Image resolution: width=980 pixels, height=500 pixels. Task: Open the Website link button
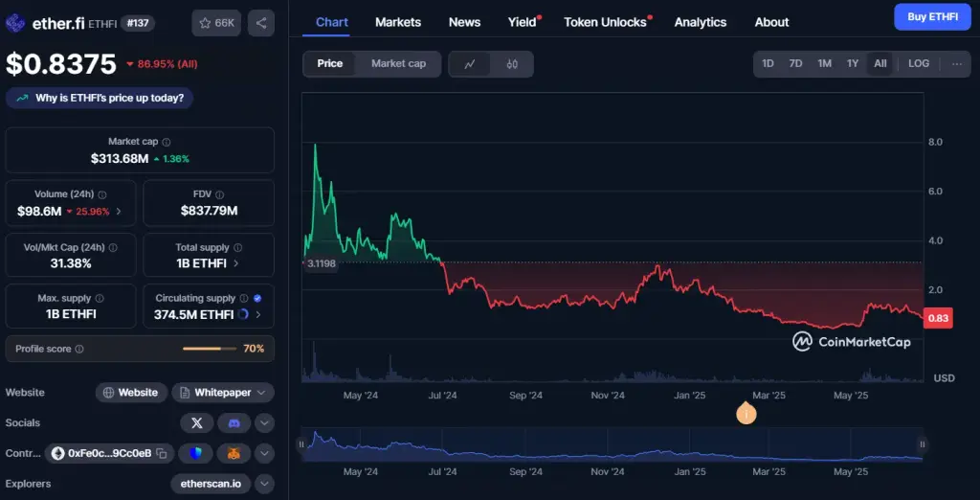pyautogui.click(x=131, y=393)
